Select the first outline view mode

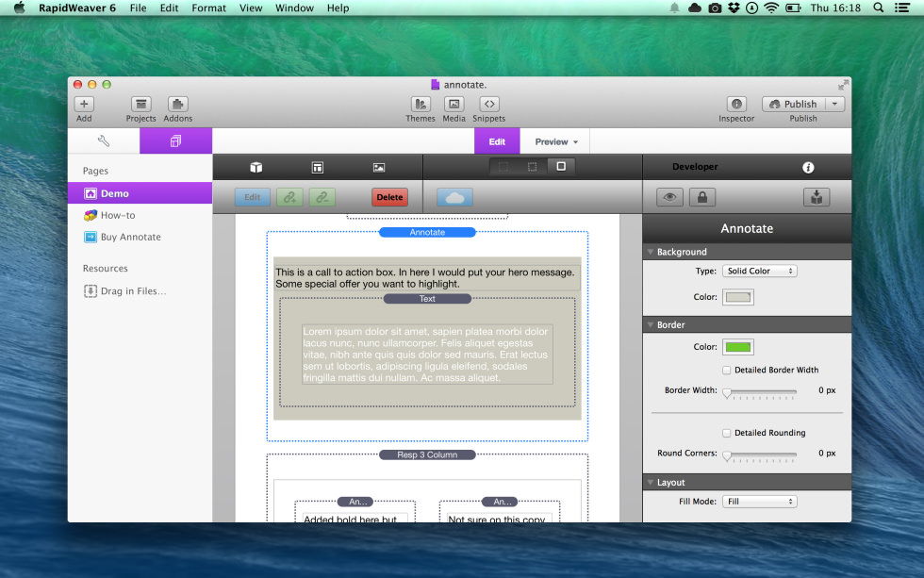(x=503, y=167)
